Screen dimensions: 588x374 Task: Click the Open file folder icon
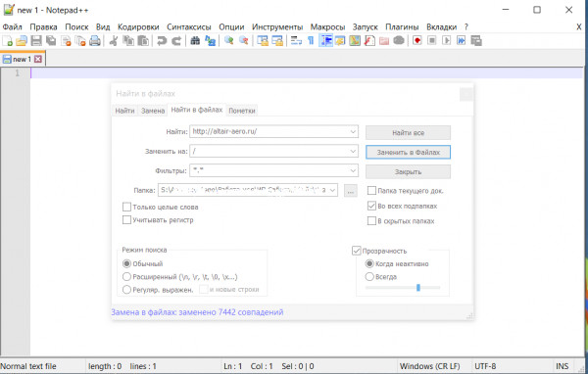pyautogui.click(x=22, y=40)
